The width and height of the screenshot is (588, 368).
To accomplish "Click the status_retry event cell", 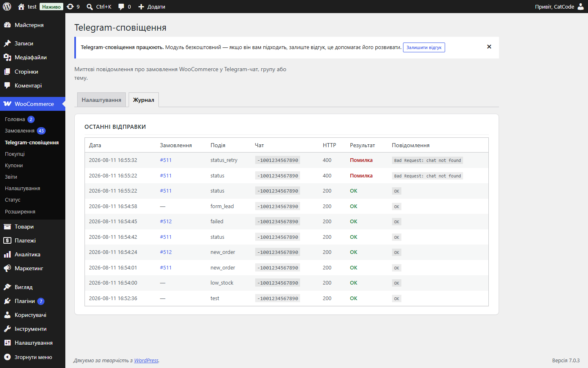I will [x=224, y=160].
